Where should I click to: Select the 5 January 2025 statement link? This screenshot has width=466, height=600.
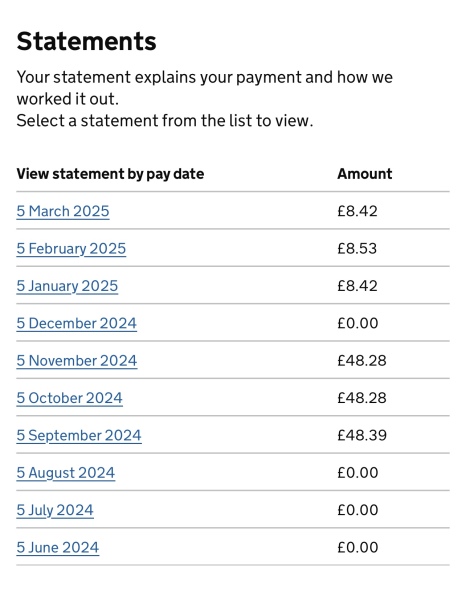(67, 286)
